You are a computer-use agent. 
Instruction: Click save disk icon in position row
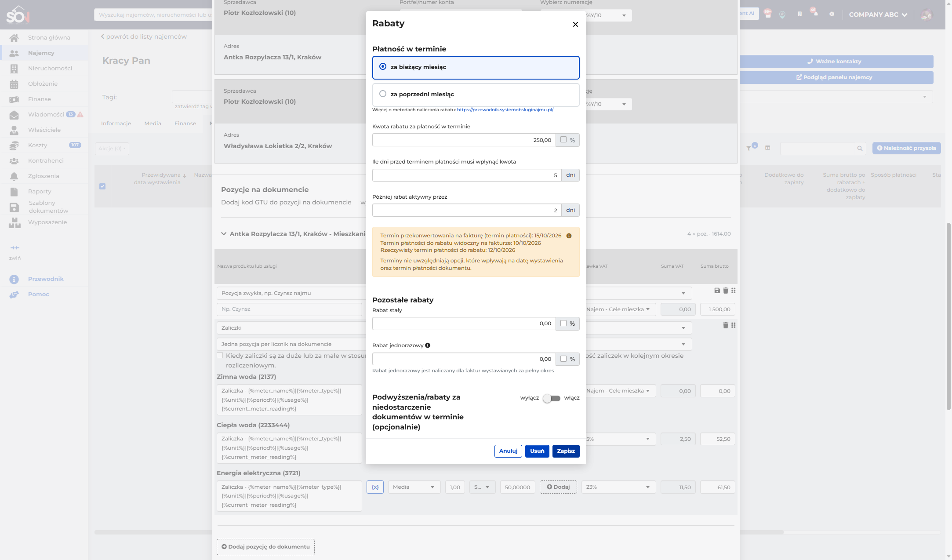click(717, 291)
